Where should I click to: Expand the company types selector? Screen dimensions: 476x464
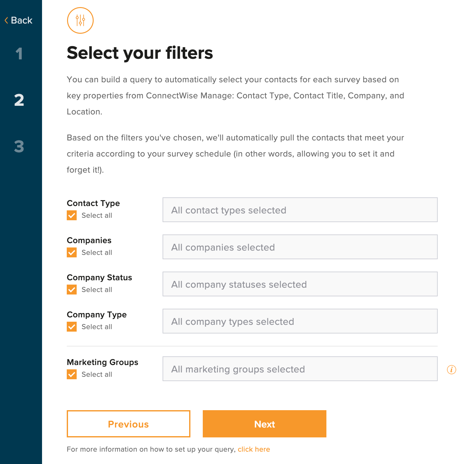(x=300, y=321)
